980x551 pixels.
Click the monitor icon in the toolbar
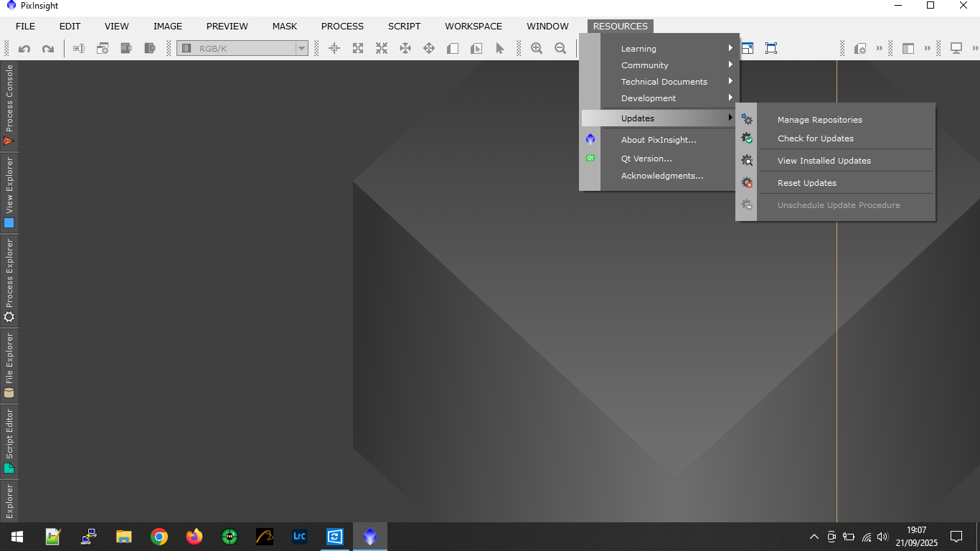956,49
